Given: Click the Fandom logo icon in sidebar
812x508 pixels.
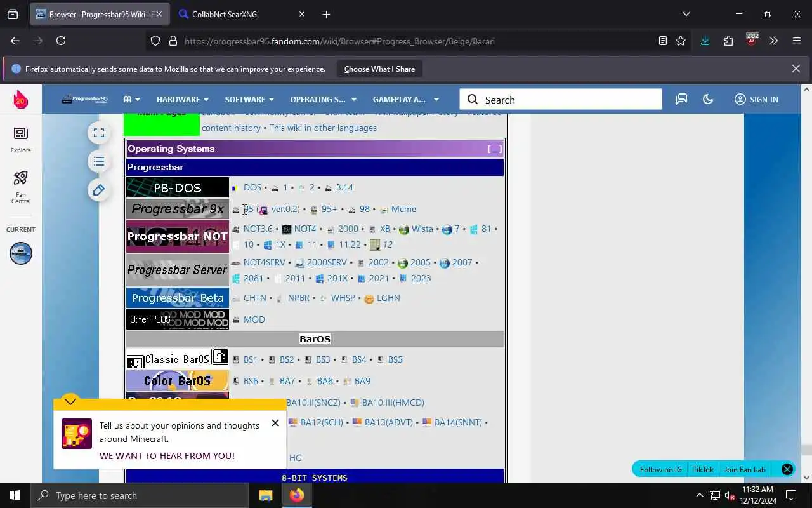Looking at the screenshot, I should click(20, 99).
